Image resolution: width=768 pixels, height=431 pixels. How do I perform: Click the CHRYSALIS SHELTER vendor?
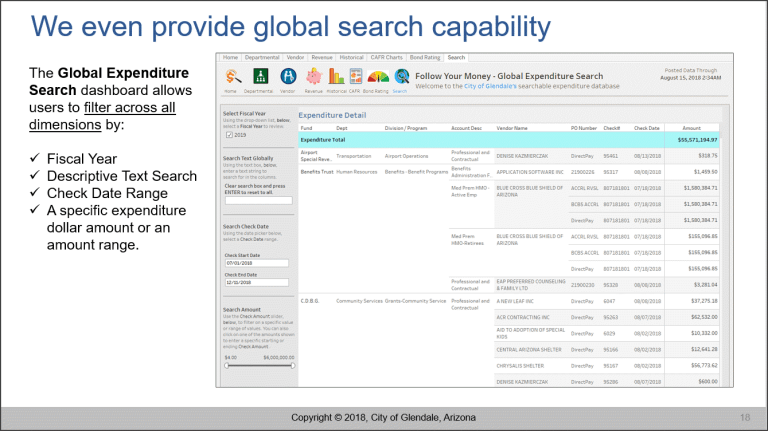(x=520, y=366)
